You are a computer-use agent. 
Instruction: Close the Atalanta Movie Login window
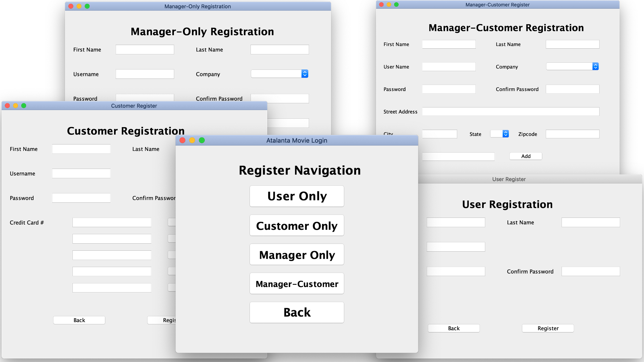183,140
